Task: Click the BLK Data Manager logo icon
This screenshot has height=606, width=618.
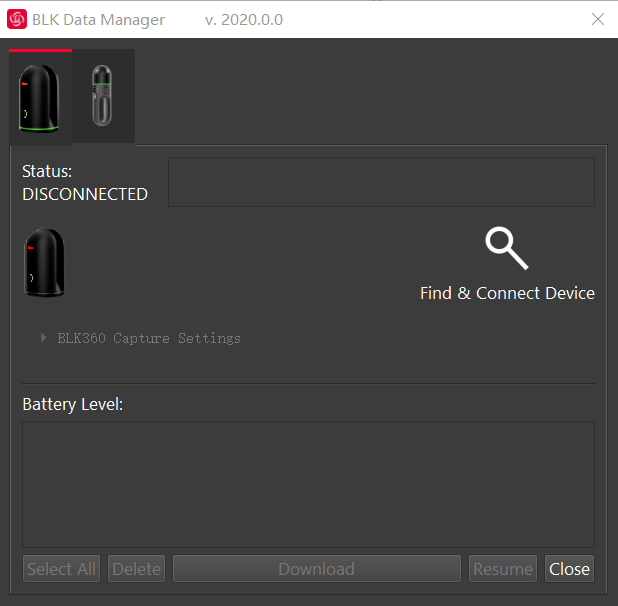Action: coord(17,19)
